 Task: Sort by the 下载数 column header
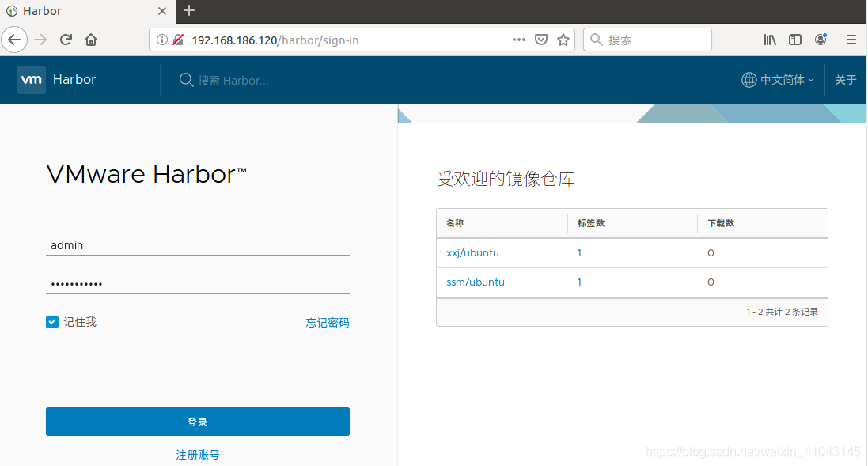point(721,223)
